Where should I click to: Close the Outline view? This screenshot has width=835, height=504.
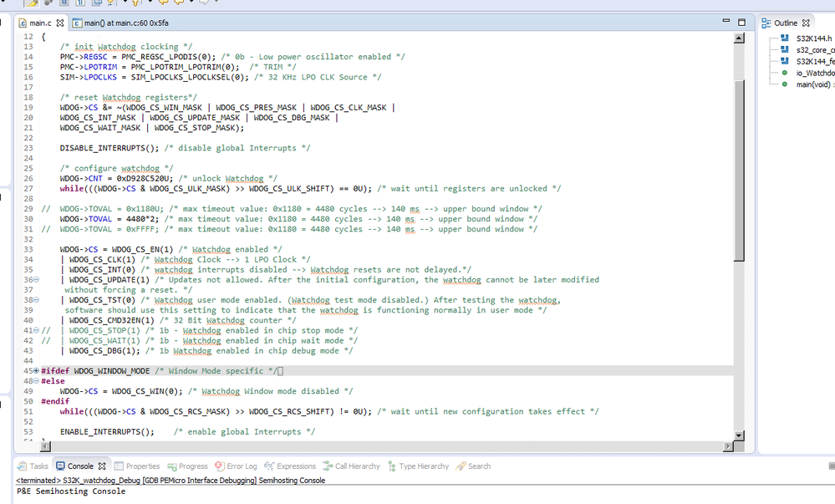coord(806,23)
